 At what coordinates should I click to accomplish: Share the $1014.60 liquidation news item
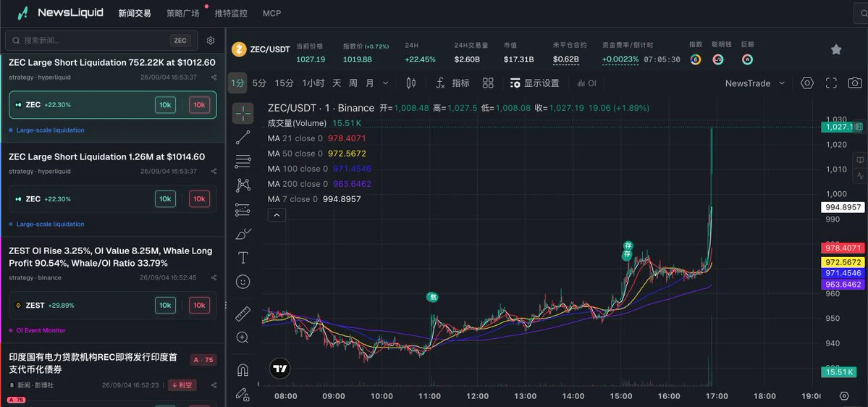pyautogui.click(x=214, y=172)
